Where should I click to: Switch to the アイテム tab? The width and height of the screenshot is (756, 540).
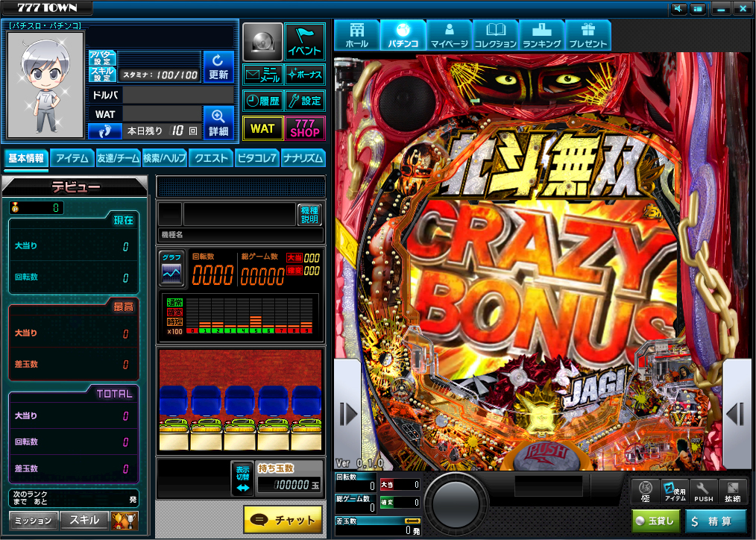72,158
